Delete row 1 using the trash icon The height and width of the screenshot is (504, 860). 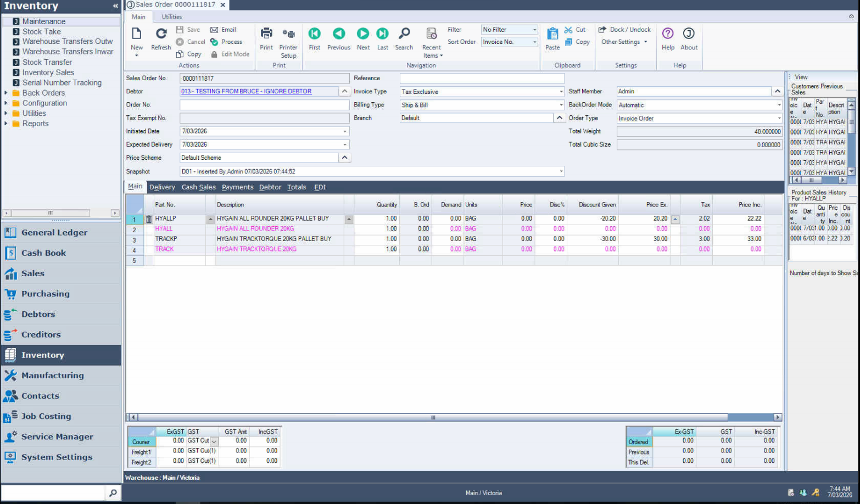149,219
